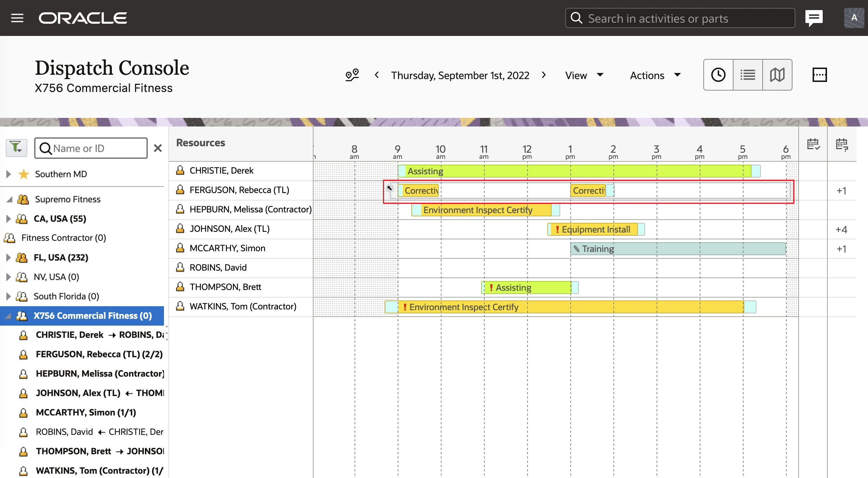Open the resource tree filter icon
868x478 pixels.
click(16, 148)
